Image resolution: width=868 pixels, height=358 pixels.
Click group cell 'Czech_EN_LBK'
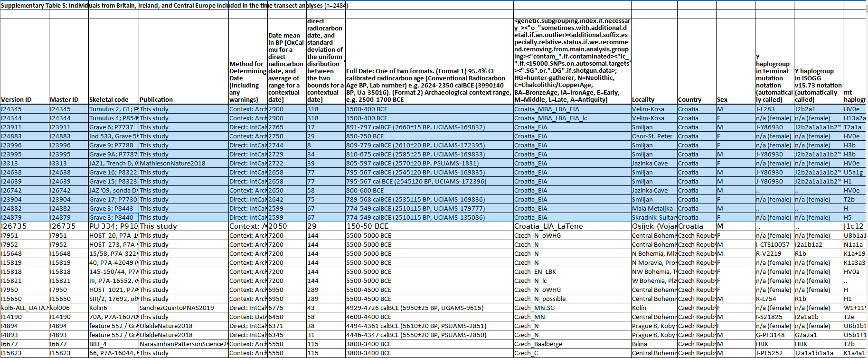572,272
